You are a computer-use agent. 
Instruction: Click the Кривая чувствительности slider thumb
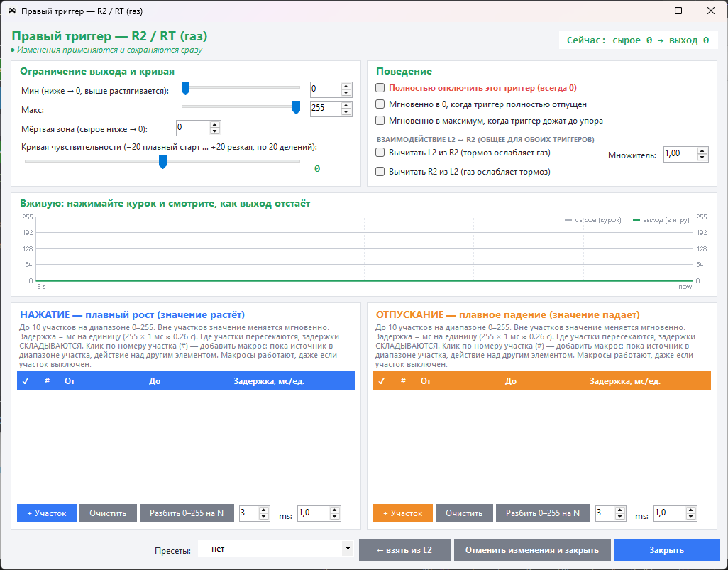(162, 162)
